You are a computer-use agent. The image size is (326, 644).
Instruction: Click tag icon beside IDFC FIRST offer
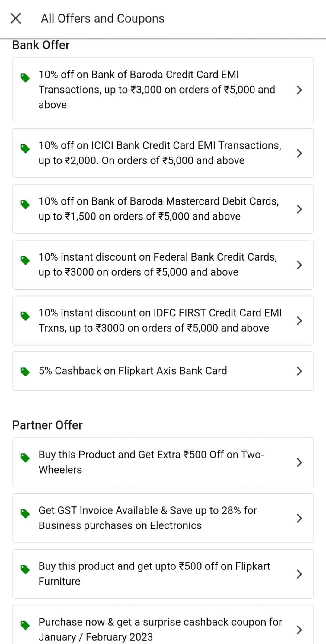click(x=25, y=316)
